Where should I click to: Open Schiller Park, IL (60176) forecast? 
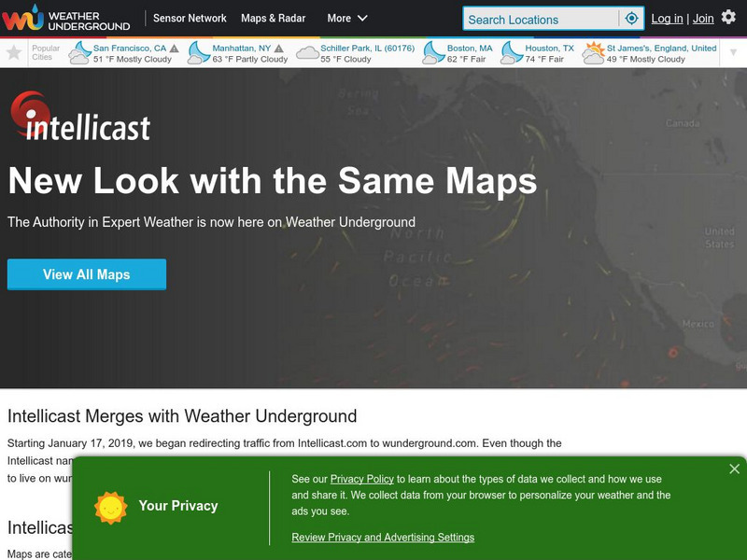367,49
